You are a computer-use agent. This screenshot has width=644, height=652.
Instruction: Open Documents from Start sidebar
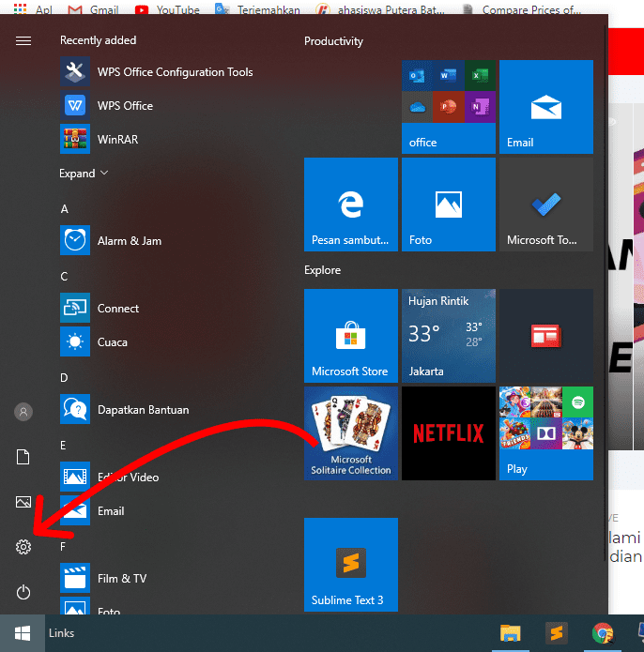pyautogui.click(x=23, y=457)
